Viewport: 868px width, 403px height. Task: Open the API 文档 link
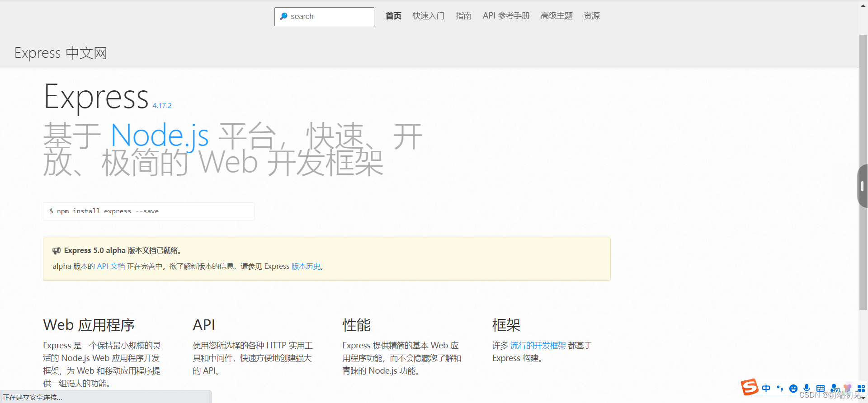pos(111,266)
